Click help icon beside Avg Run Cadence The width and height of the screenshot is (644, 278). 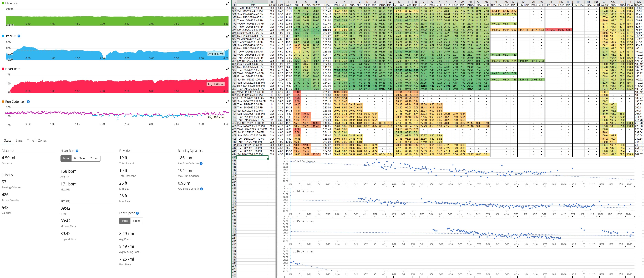point(201,164)
